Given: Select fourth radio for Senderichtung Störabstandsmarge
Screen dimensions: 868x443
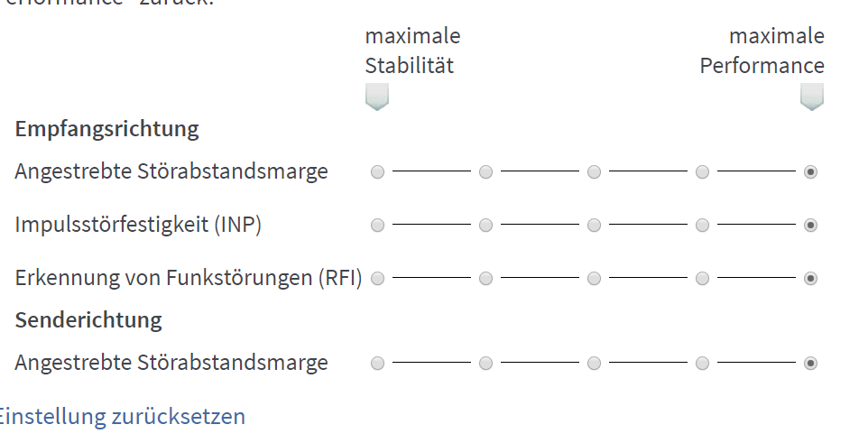Looking at the screenshot, I should pos(702,363).
